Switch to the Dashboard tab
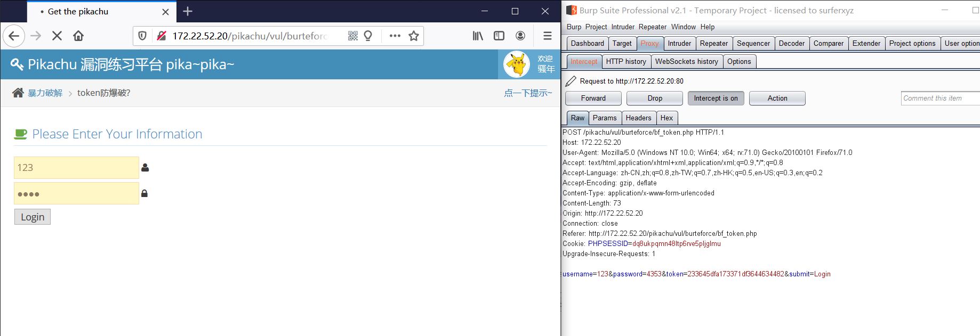Image resolution: width=980 pixels, height=336 pixels. point(587,43)
